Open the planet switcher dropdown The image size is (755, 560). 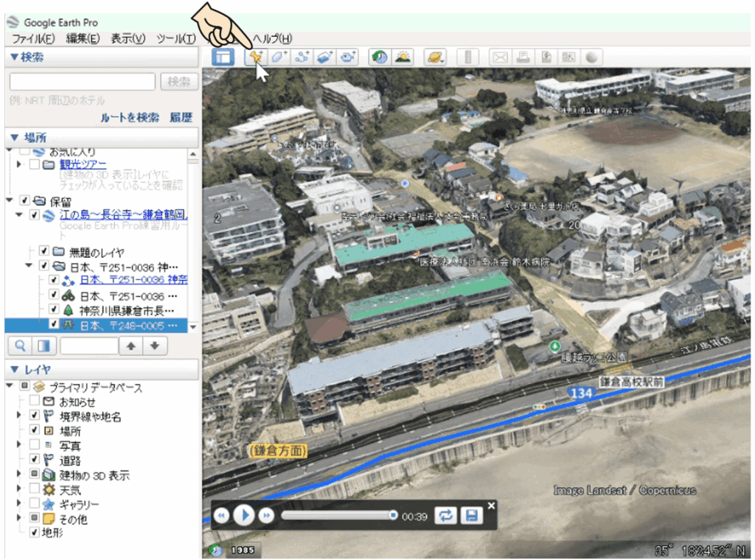[x=435, y=57]
